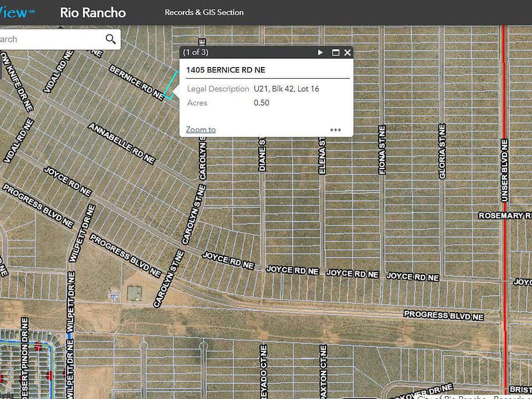Show next feature with popup arrow

(x=320, y=53)
